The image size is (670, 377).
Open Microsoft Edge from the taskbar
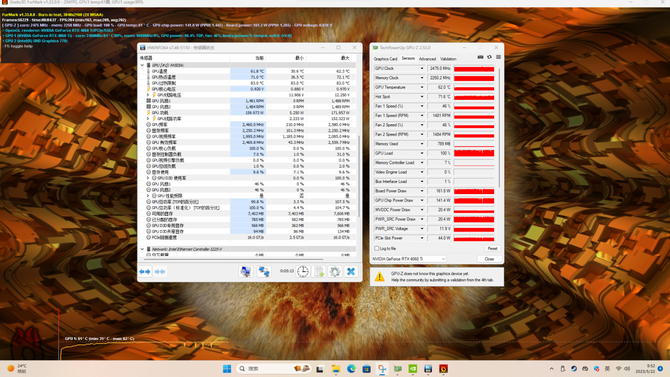point(351,368)
